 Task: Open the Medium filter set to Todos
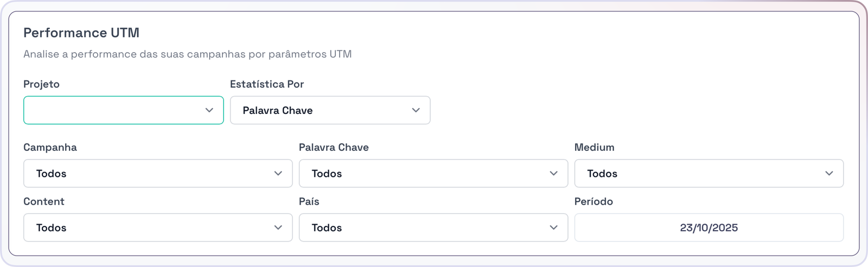(x=700, y=174)
